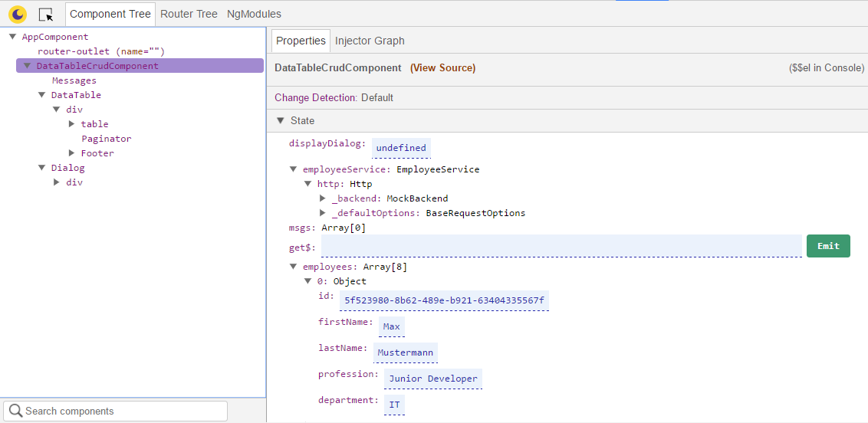Edit the lastName value Mustermann
Viewport: 868px width, 423px height.
tap(406, 352)
